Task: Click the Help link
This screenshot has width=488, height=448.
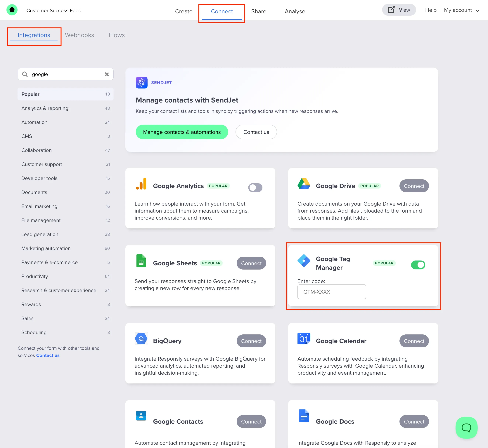Action: tap(430, 10)
